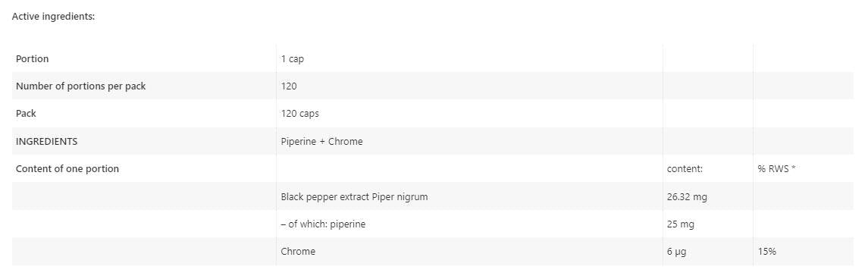Click the '1 cap' portion value
The width and height of the screenshot is (868, 279).
[293, 58]
